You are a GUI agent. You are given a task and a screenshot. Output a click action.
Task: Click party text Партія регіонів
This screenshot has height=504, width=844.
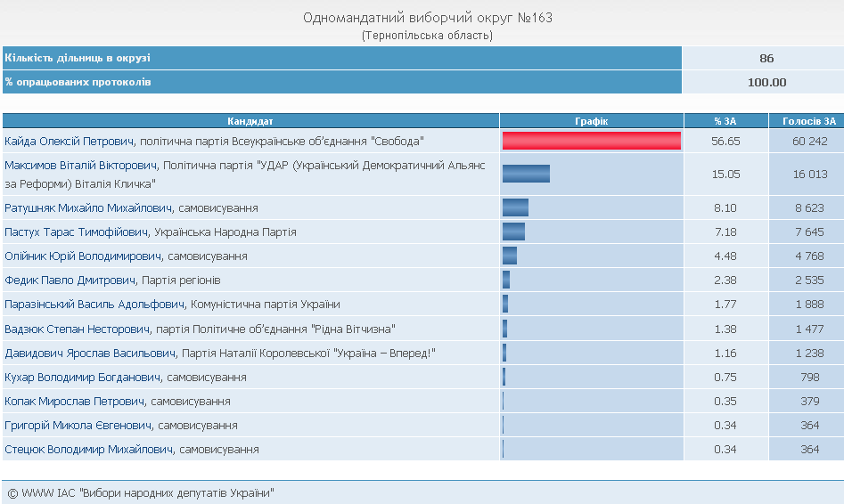(x=181, y=280)
